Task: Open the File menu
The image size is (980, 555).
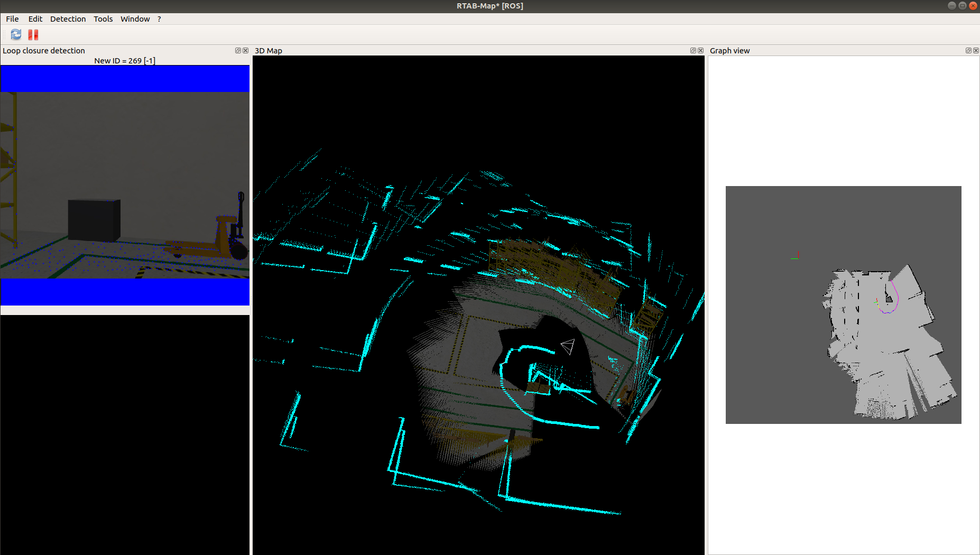Action: (x=12, y=18)
